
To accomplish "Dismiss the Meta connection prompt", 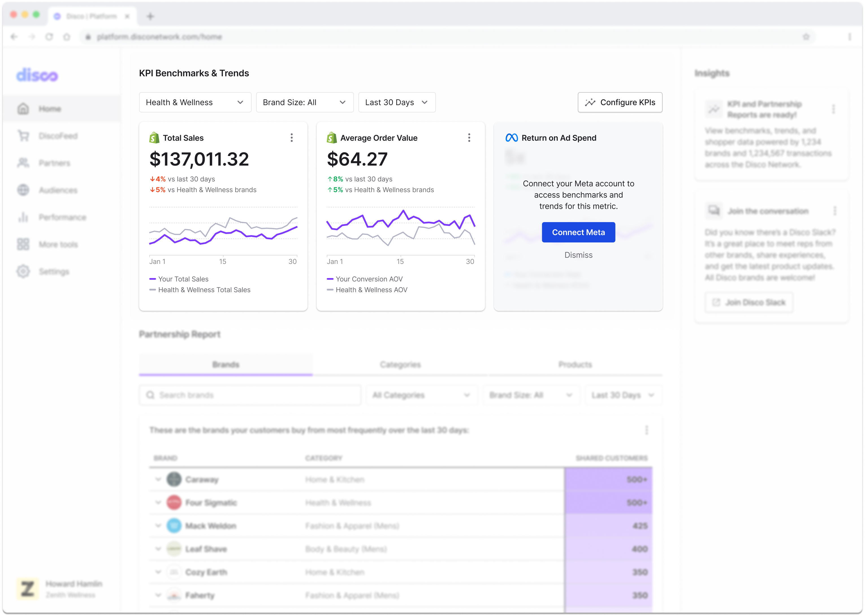I will point(578,255).
